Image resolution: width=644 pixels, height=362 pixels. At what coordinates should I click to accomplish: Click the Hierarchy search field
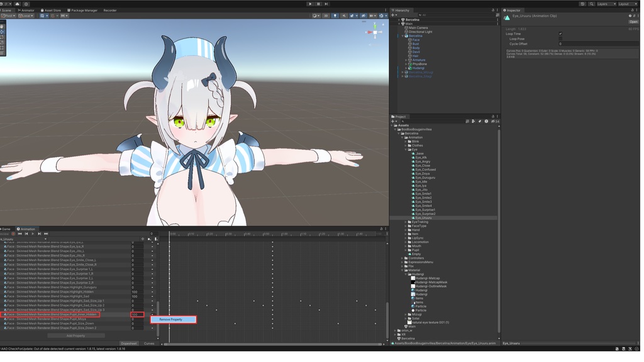pyautogui.click(x=457, y=15)
